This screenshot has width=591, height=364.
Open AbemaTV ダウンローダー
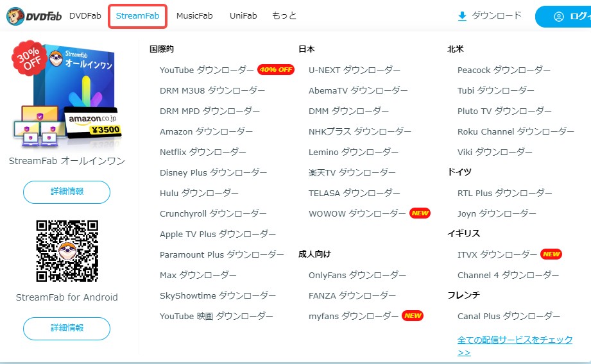(358, 91)
